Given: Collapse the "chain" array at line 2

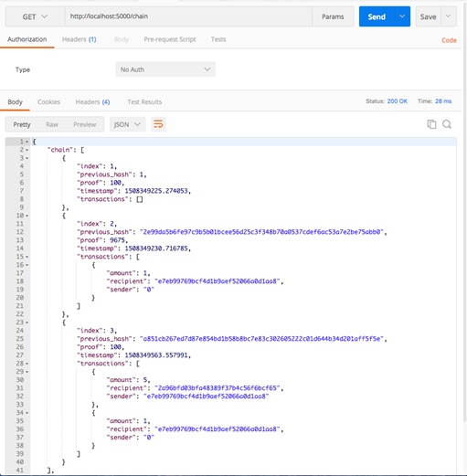Looking at the screenshot, I should pos(27,150).
